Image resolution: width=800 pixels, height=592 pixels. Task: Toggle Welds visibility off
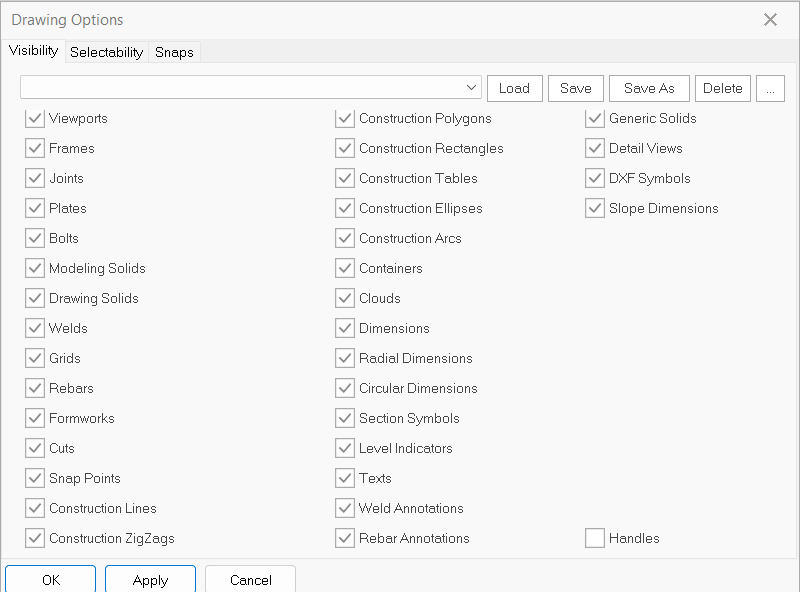tap(35, 328)
